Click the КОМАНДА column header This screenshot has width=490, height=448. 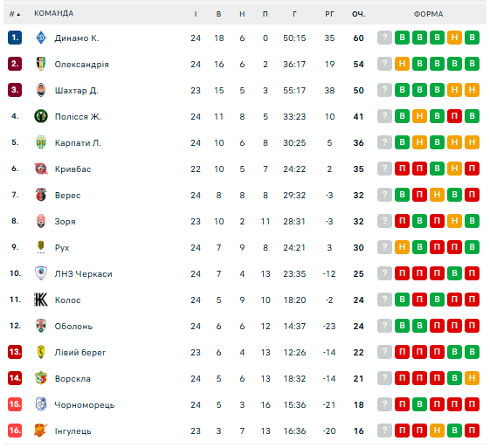click(54, 13)
